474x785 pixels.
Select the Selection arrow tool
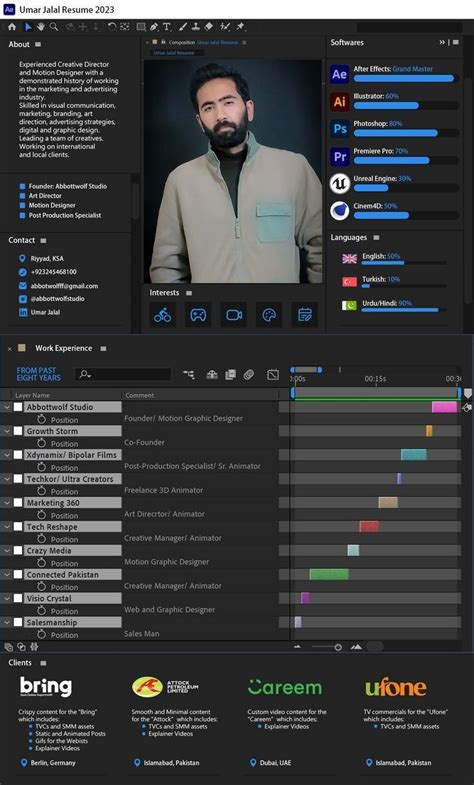(28, 27)
